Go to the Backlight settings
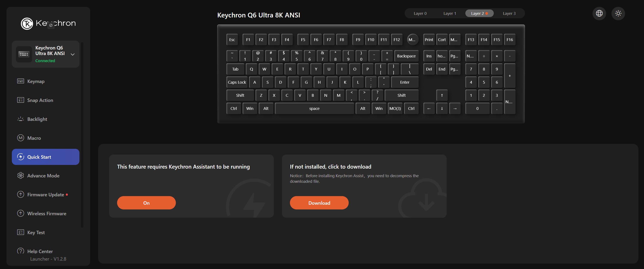Viewport: 644px width, 269px height. pyautogui.click(x=37, y=119)
